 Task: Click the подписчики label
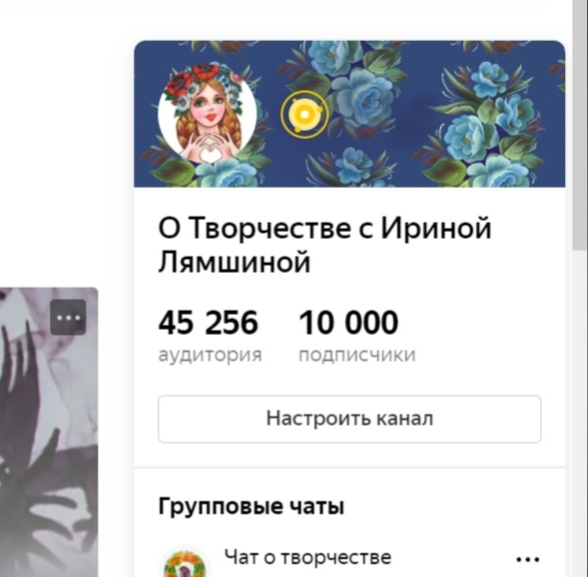(357, 355)
